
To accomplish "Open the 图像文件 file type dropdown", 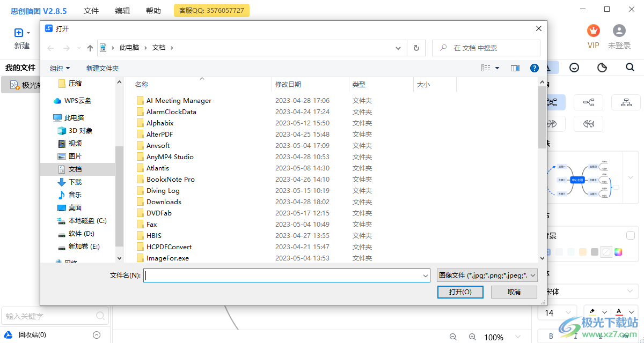I will click(487, 275).
